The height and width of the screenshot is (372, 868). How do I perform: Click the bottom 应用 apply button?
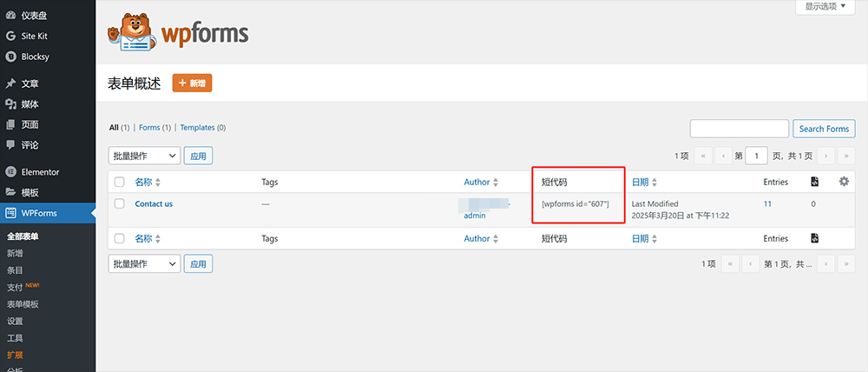[198, 264]
